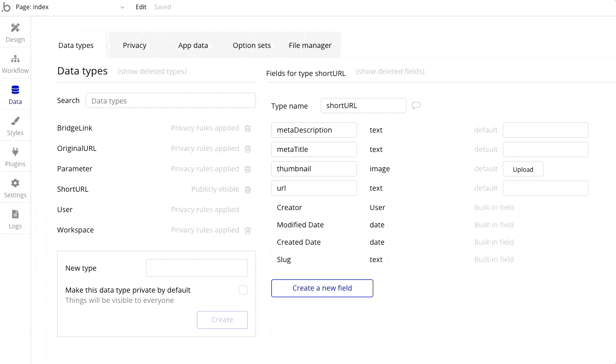616x364 pixels.
Task: Open the Design tab in sidebar
Action: [x=15, y=33]
